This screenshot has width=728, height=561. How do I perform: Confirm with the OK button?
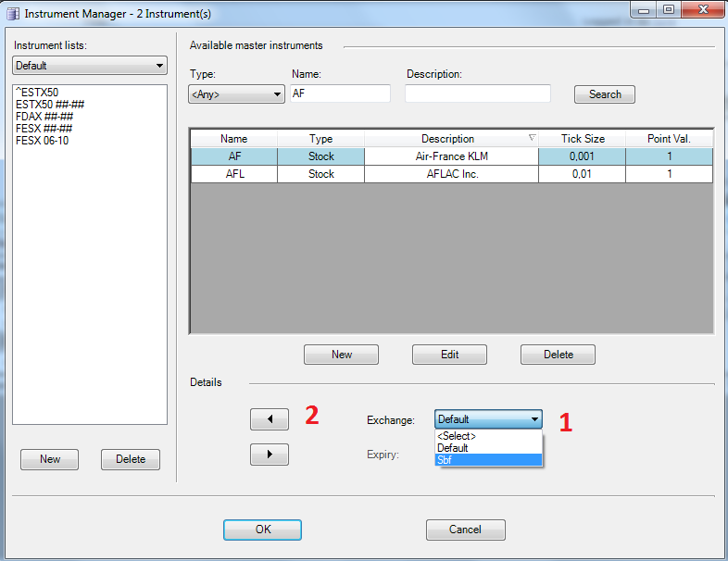pos(262,530)
